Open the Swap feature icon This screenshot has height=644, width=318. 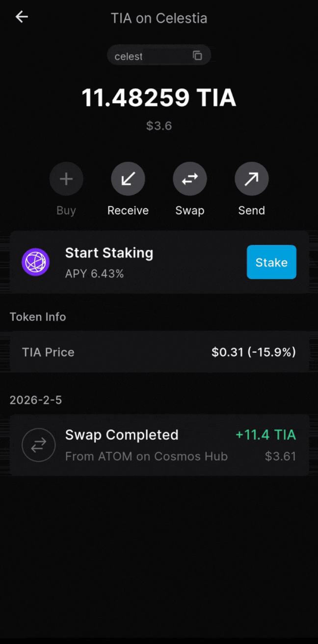[190, 178]
